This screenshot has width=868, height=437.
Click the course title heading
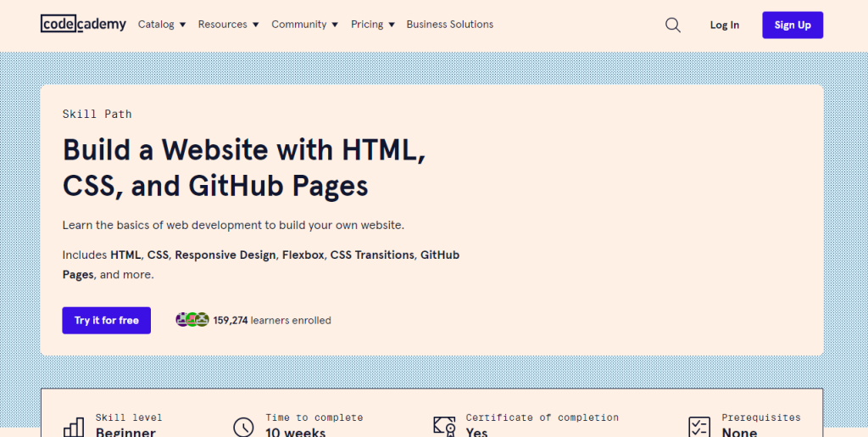click(244, 167)
